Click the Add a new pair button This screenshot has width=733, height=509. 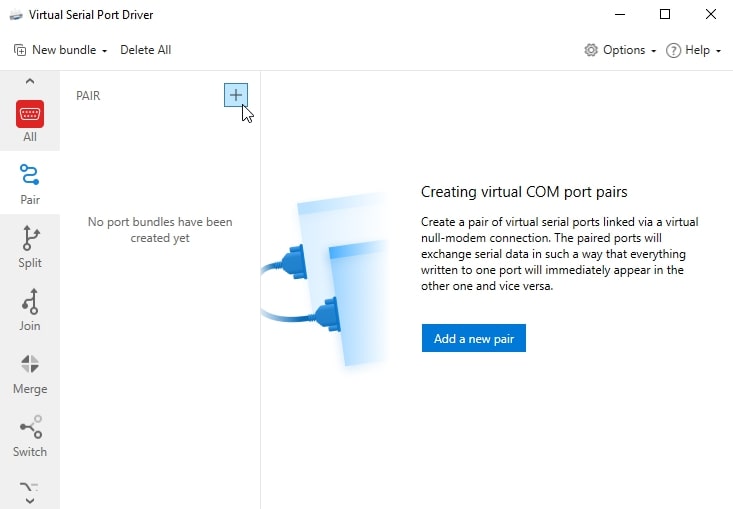click(474, 338)
